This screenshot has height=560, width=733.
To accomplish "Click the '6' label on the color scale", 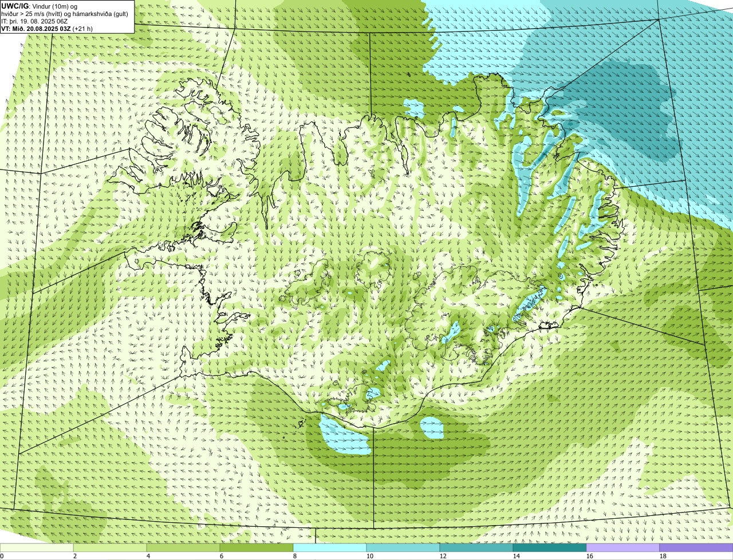I will (x=222, y=556).
